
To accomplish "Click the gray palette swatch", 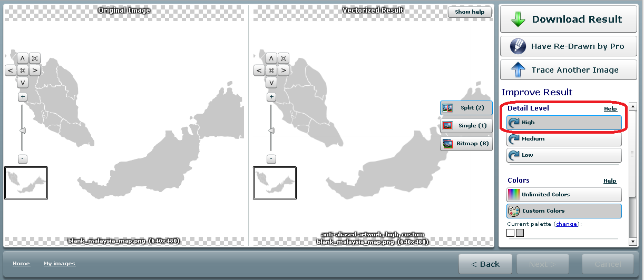I will pos(520,233).
